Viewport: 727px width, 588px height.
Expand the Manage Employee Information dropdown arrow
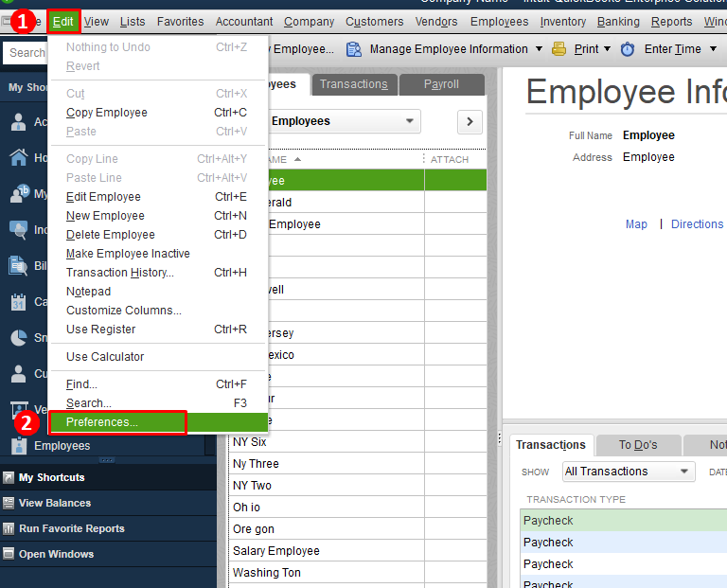point(539,48)
